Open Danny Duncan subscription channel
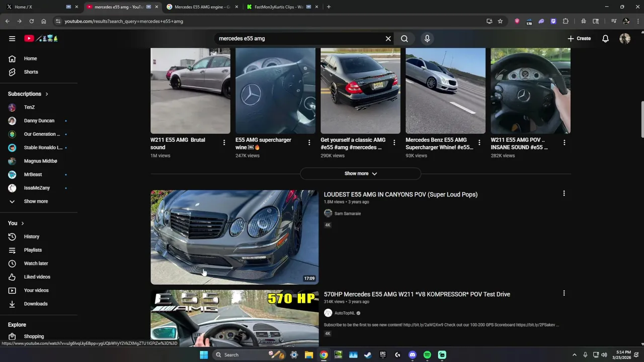 pyautogui.click(x=39, y=121)
